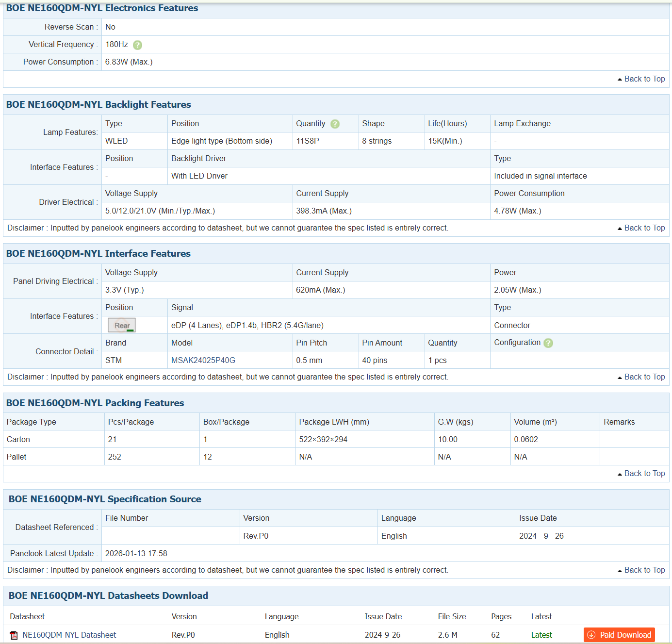Click the 1 pcs connector quantity value
The image size is (672, 644).
[437, 360]
